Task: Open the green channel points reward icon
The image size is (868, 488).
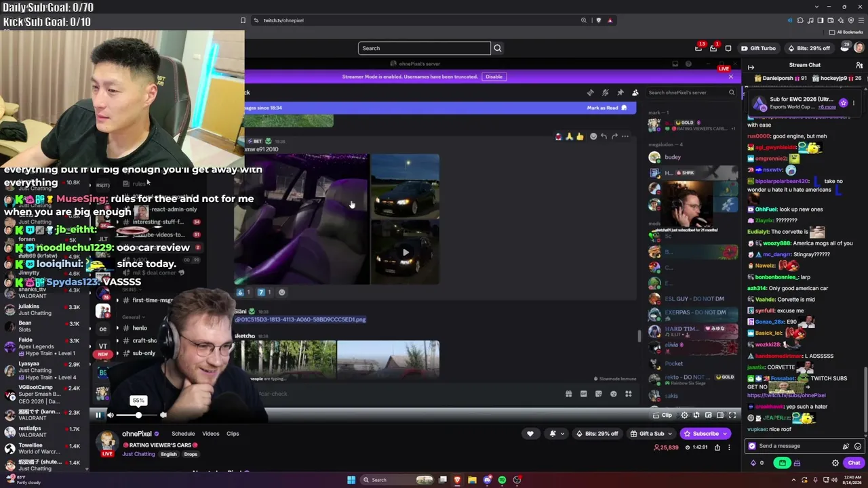Action: (x=783, y=463)
